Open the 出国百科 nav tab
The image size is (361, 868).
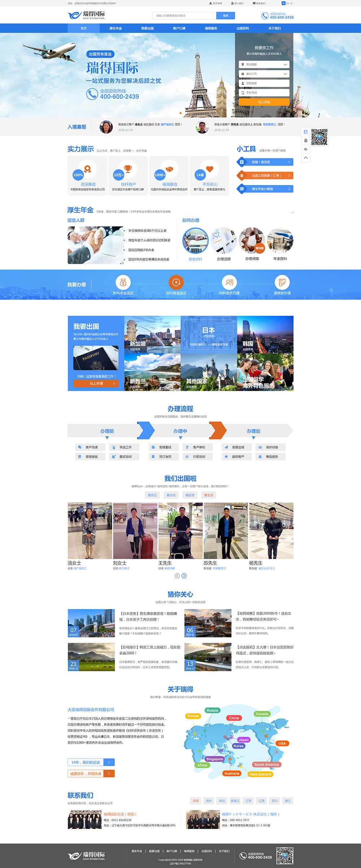pyautogui.click(x=243, y=28)
